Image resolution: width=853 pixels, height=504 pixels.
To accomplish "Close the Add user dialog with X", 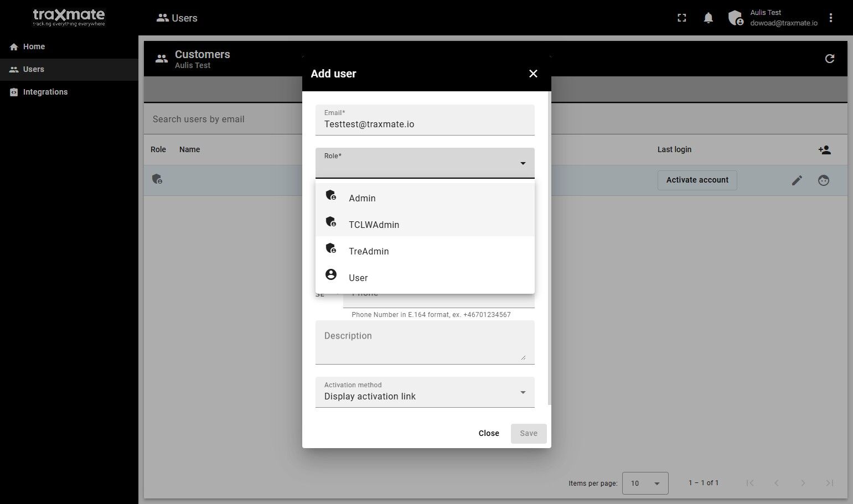I will tap(533, 74).
